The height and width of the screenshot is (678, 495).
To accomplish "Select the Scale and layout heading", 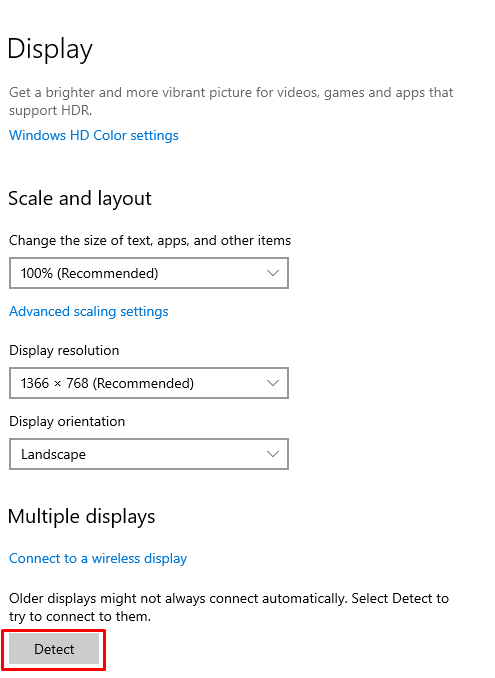I will (x=80, y=199).
